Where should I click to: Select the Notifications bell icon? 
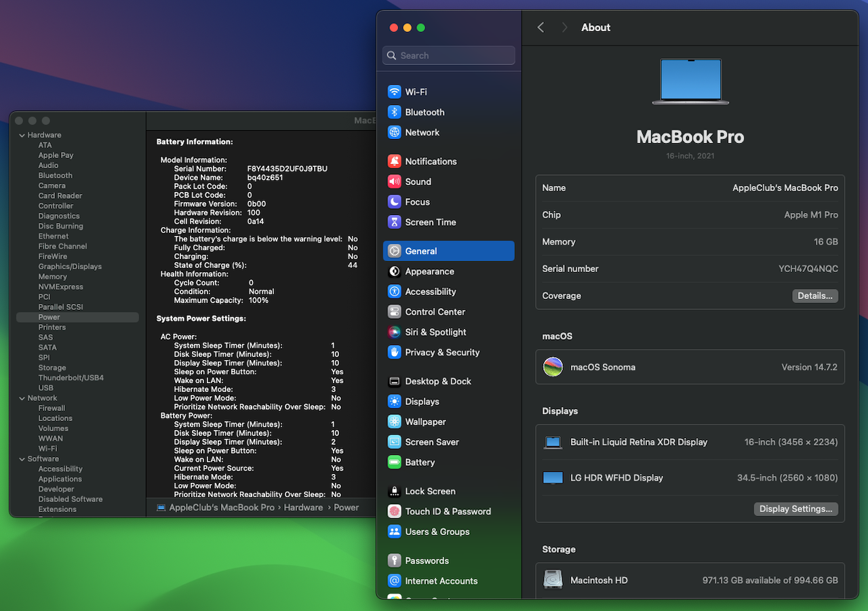coord(394,161)
